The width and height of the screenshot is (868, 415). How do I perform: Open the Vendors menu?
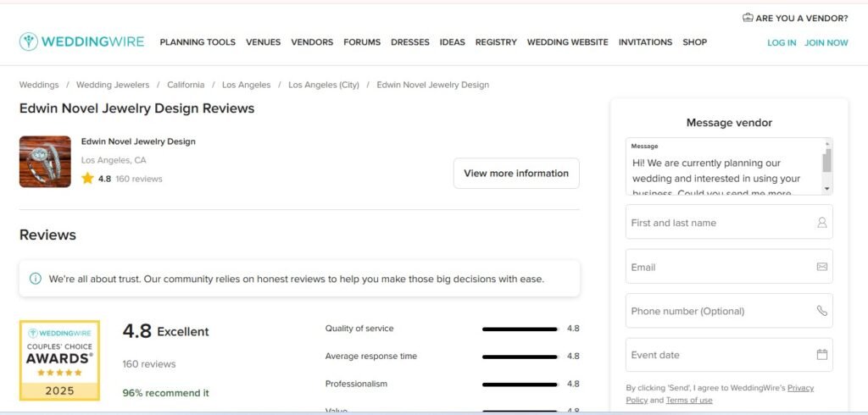click(x=312, y=42)
